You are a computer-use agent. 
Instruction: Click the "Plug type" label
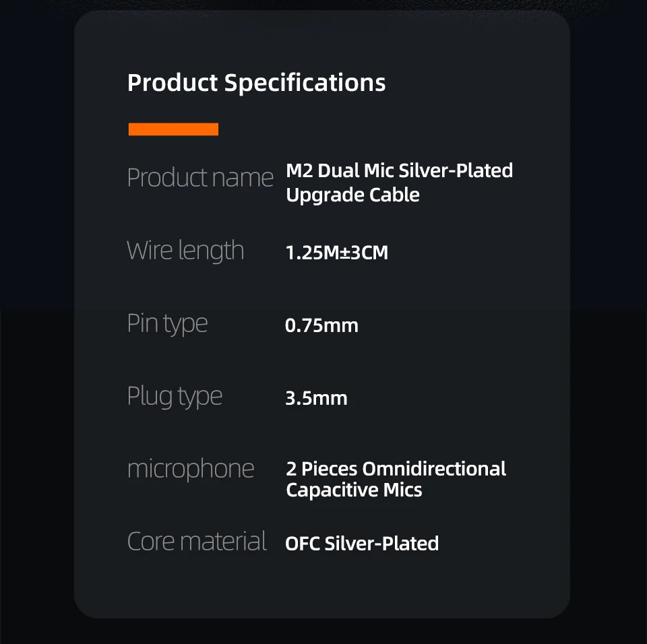tap(175, 396)
